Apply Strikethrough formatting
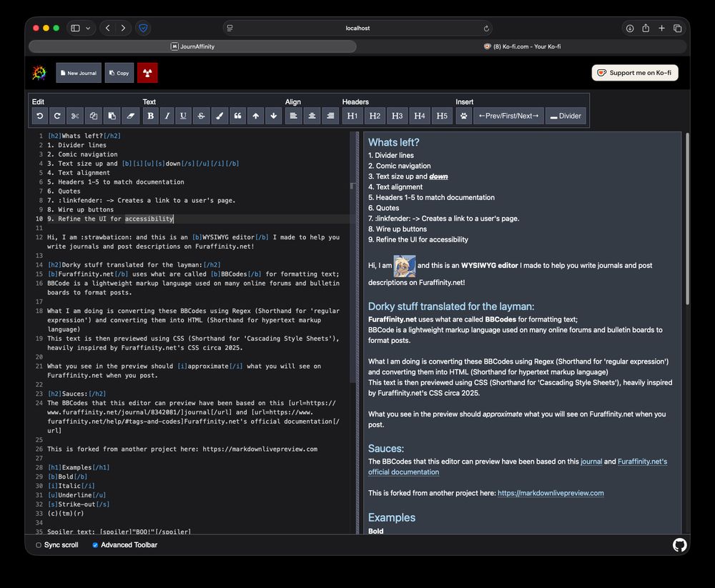 [201, 116]
